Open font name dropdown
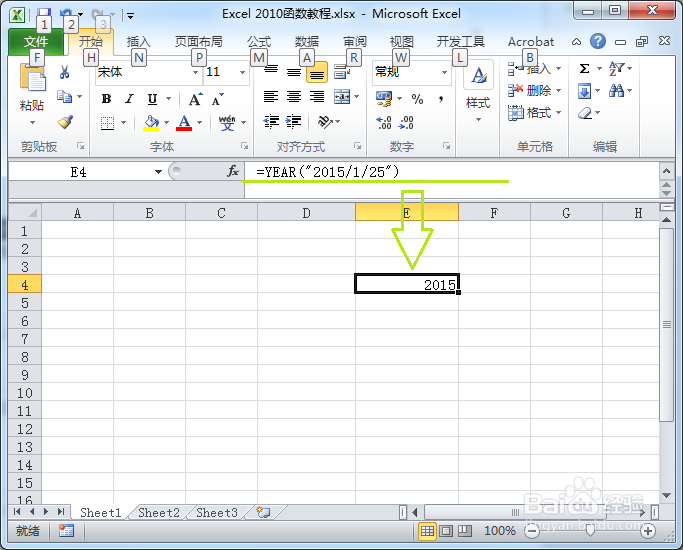 [x=195, y=72]
